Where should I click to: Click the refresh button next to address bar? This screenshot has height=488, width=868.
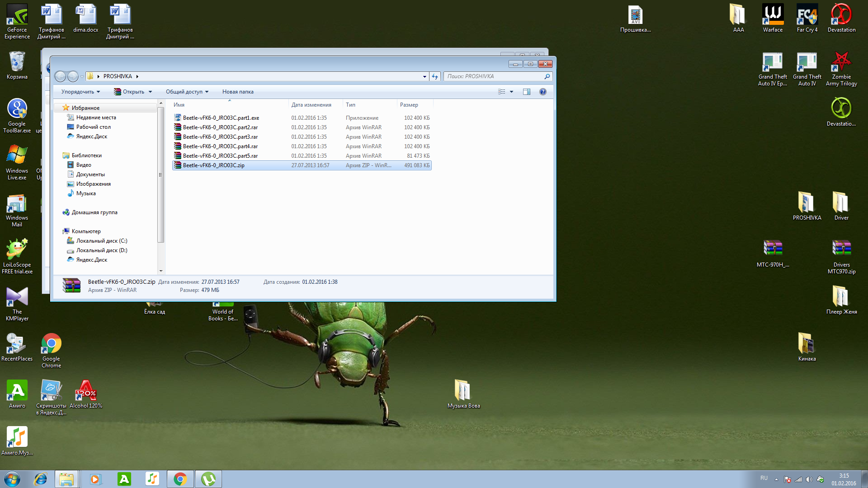click(x=435, y=76)
